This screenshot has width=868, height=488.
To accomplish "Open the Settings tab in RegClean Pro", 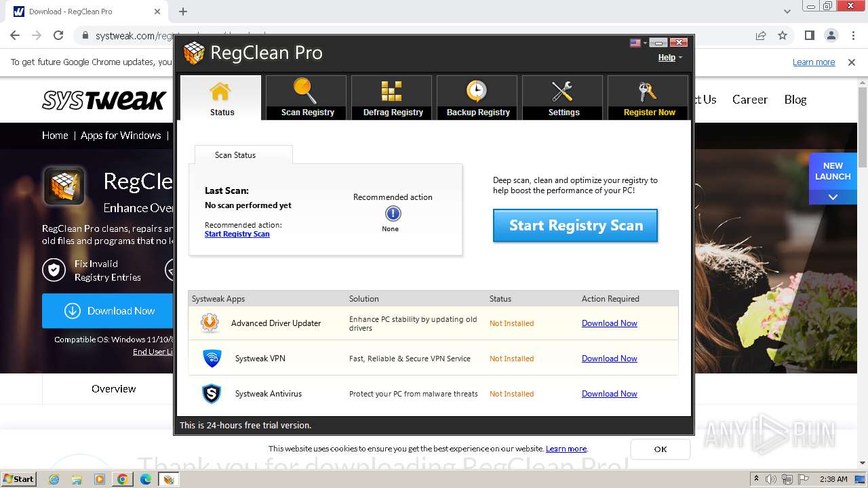I will click(x=562, y=98).
